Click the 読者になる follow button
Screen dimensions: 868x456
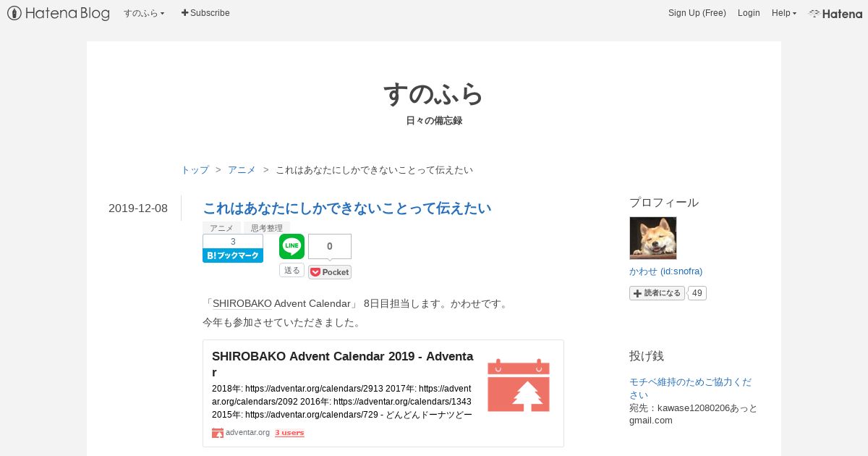pyautogui.click(x=657, y=293)
